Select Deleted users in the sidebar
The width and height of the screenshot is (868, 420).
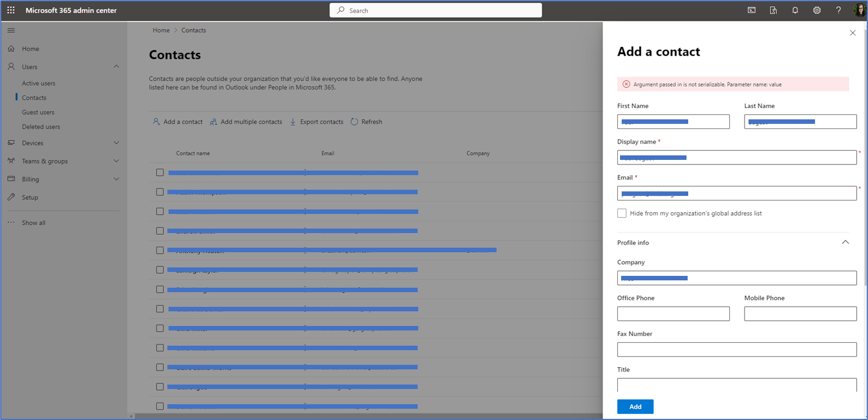(x=41, y=127)
